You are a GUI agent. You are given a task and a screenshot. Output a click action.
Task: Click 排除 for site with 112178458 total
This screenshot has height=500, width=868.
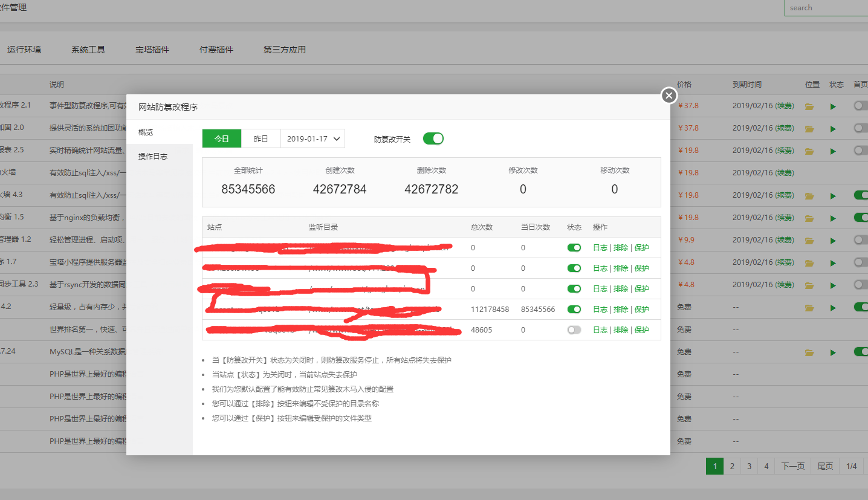[621, 309]
